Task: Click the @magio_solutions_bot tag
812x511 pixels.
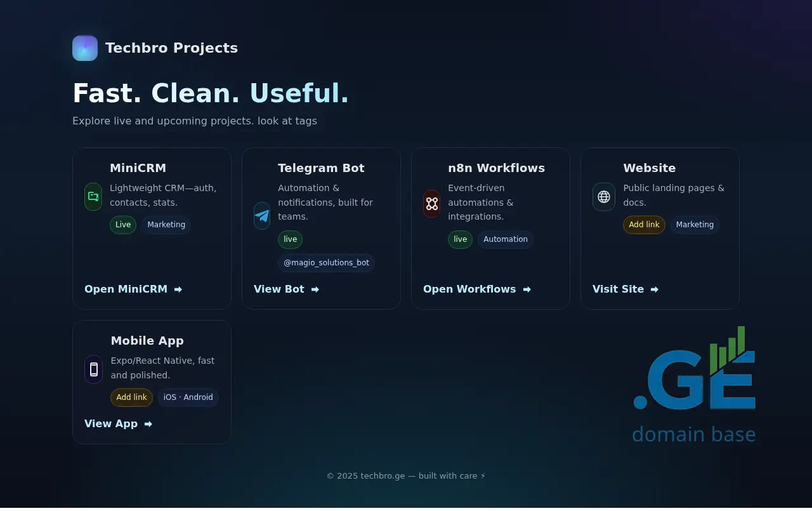Action: coord(326,263)
